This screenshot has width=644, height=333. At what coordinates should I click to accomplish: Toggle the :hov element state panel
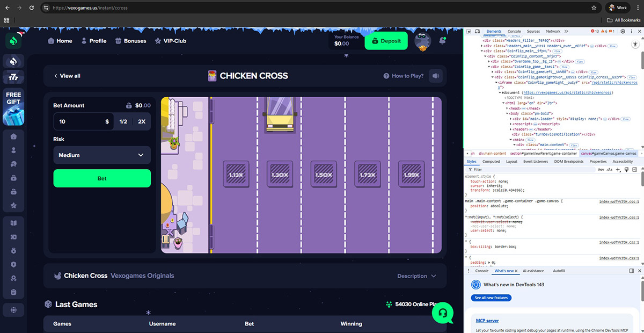coord(601,169)
